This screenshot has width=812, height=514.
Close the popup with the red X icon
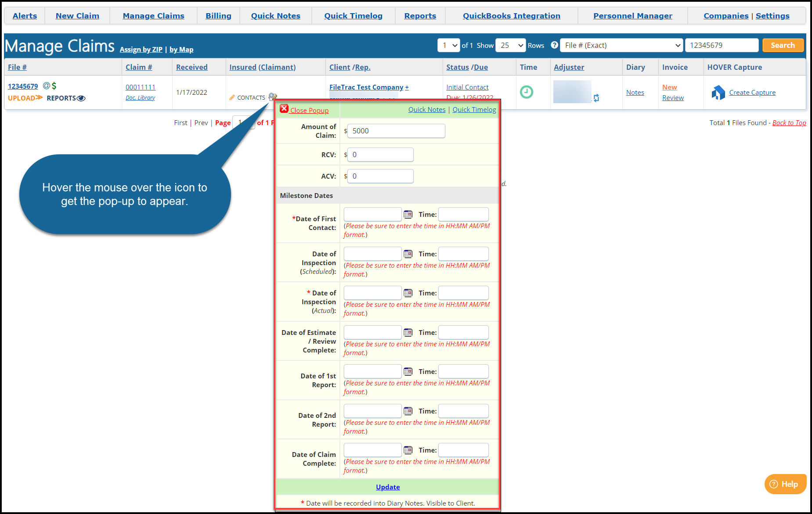[x=284, y=109]
